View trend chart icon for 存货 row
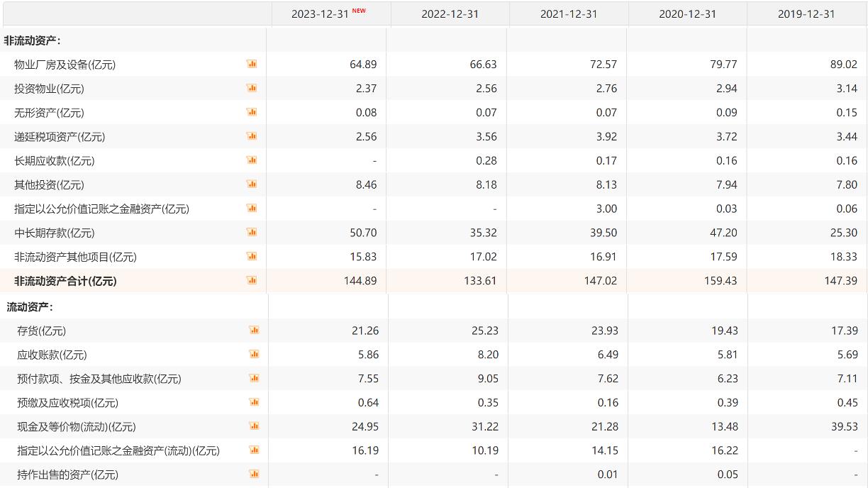Screen dimensions: 868x488 [x=255, y=331]
